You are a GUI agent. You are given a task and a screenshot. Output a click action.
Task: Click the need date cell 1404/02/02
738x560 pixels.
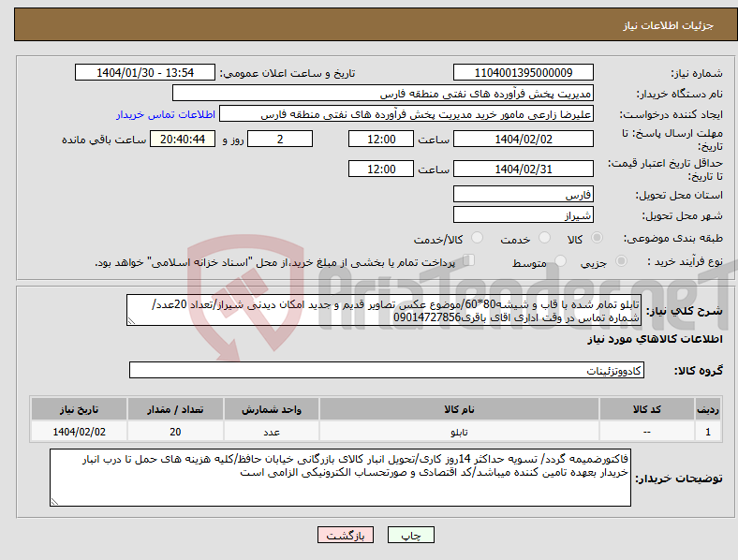click(79, 432)
